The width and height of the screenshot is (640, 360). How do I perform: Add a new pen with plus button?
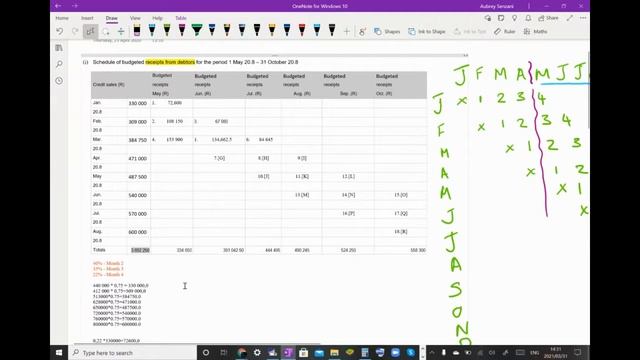(x=347, y=31)
